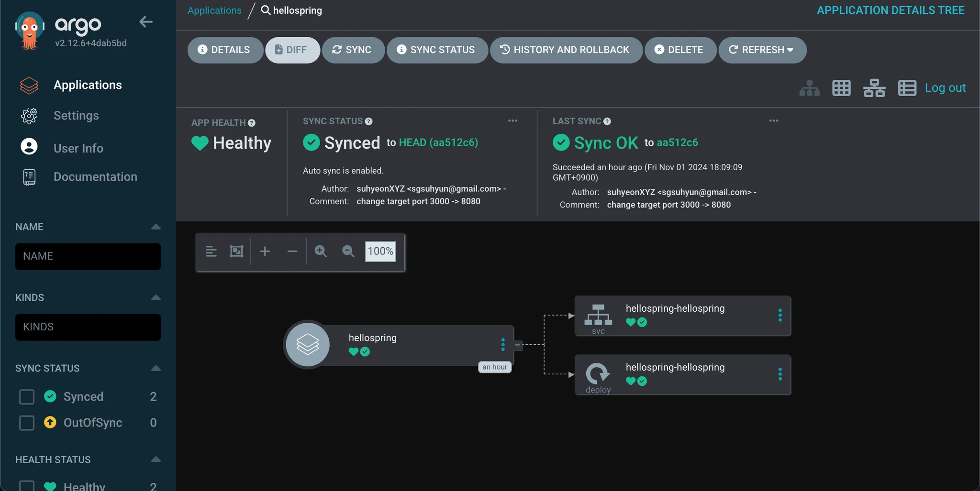Viewport: 980px width, 491px height.
Task: Open the LAST SYNC panel ellipsis menu
Action: [x=774, y=121]
